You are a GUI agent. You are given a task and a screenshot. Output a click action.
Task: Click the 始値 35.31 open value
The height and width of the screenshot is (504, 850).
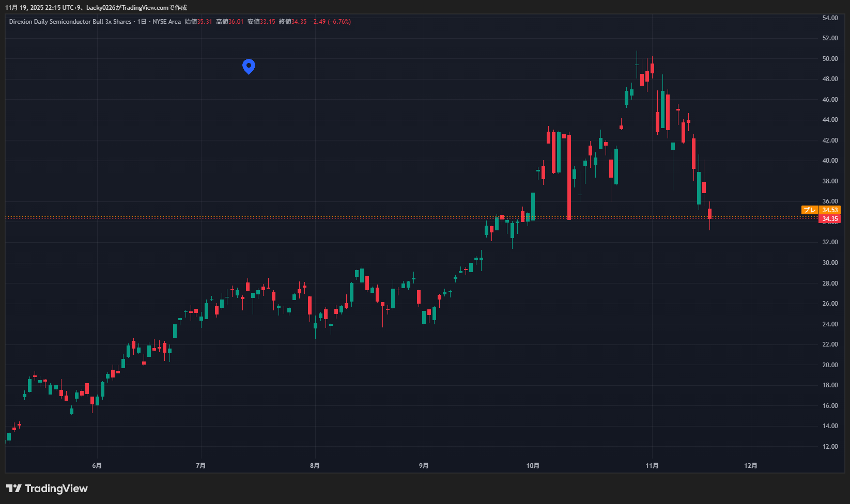[x=198, y=22]
